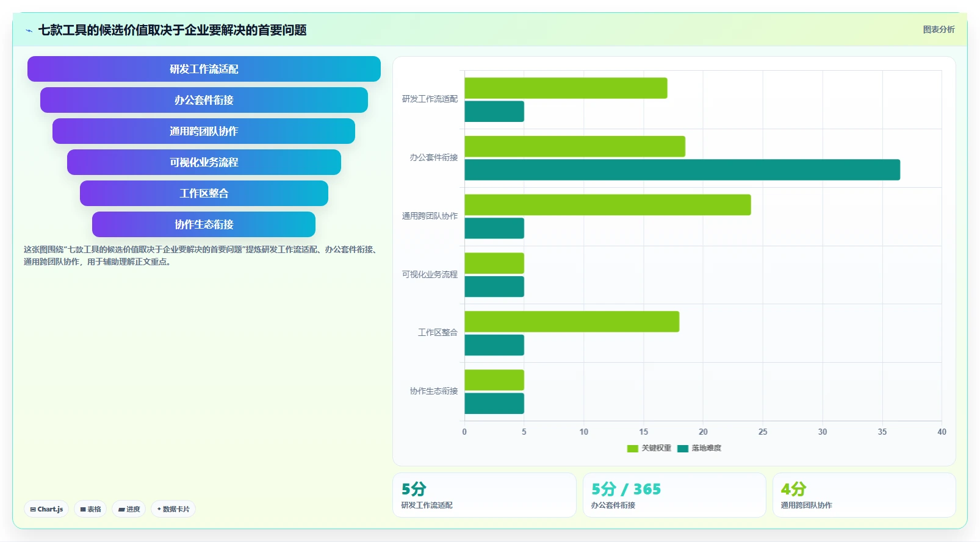The image size is (980, 542).
Task: Toggle the 落地难度 legend item
Action: point(699,448)
